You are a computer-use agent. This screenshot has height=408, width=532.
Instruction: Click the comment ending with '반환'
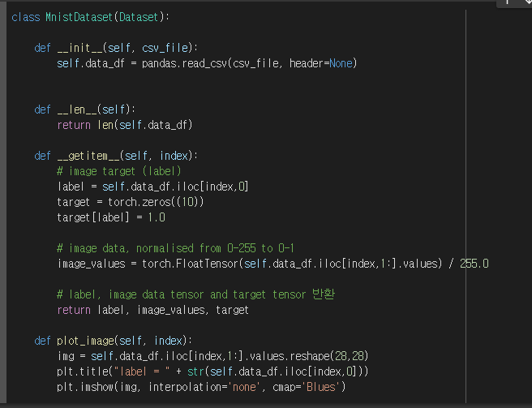(x=195, y=294)
